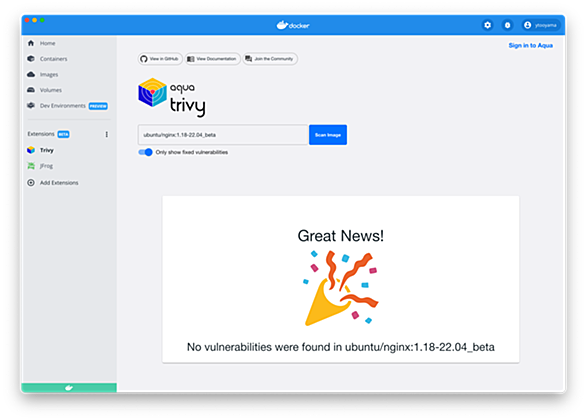Click View in GitHub button

tap(160, 59)
